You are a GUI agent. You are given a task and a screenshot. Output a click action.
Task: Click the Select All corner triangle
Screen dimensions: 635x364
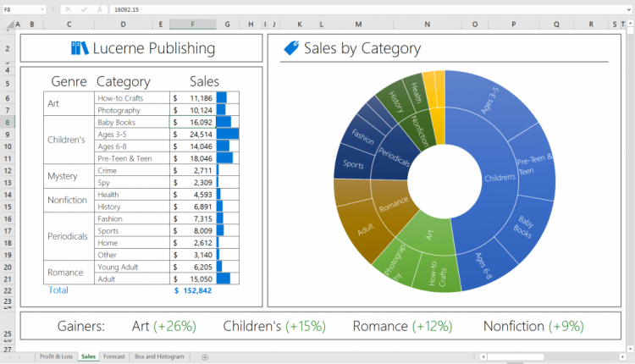pyautogui.click(x=9, y=26)
